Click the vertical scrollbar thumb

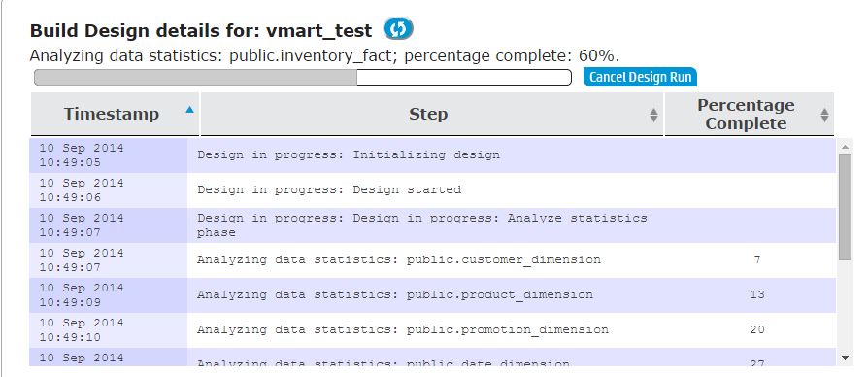pyautogui.click(x=845, y=207)
